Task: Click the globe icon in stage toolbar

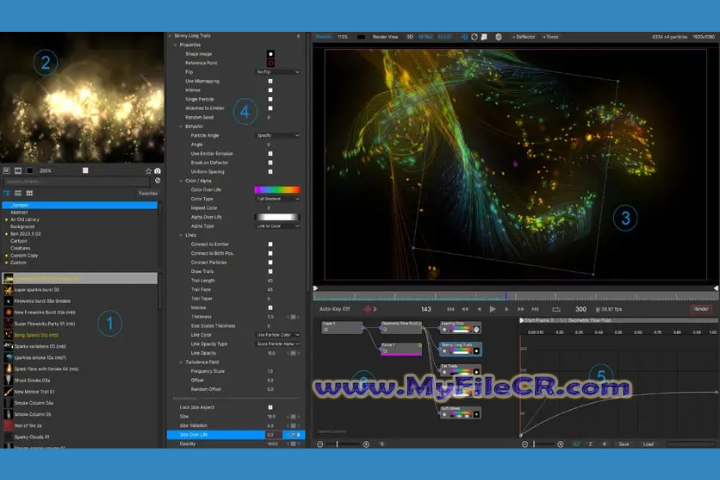Action: 499,37
